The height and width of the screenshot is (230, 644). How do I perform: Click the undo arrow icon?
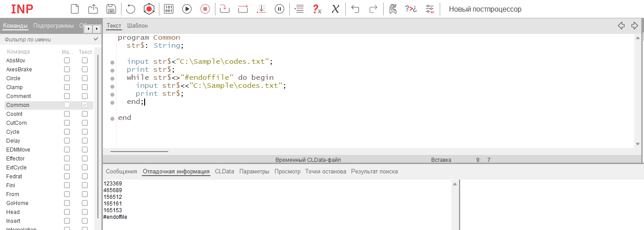(355, 9)
